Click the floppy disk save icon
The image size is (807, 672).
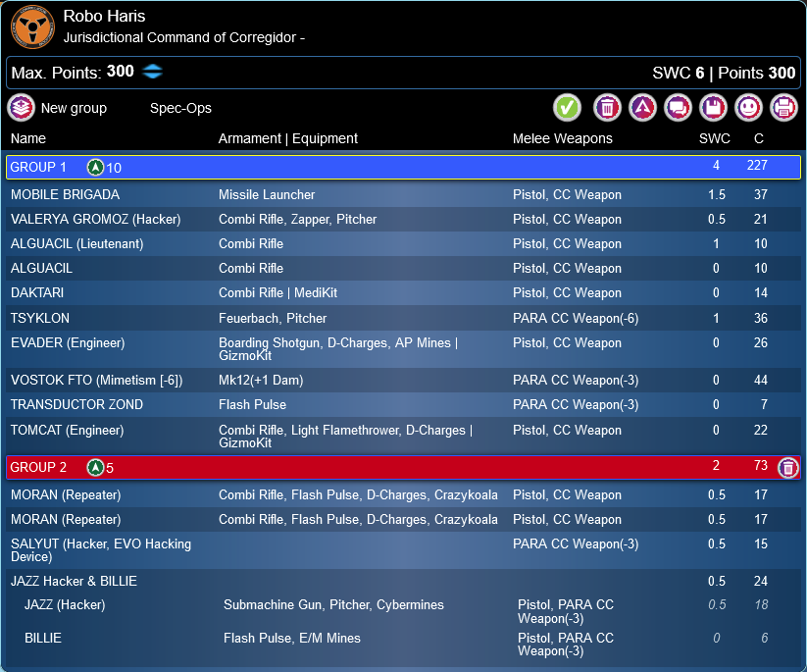(713, 108)
